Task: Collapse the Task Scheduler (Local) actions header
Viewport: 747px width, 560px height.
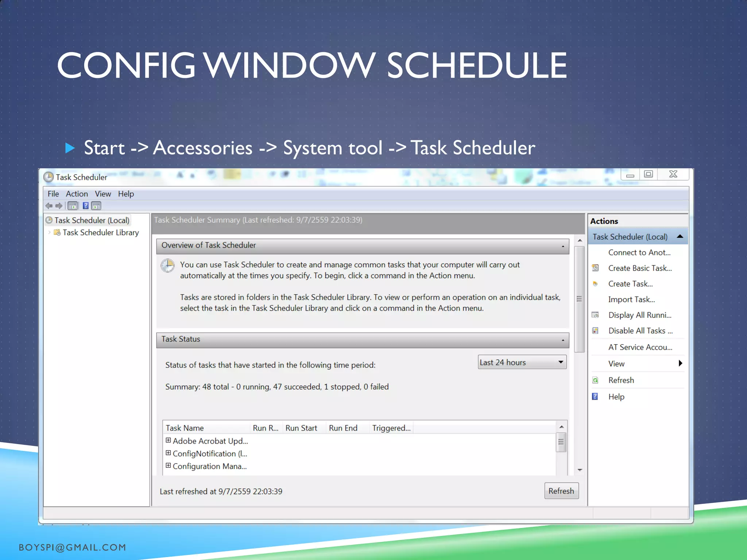Action: coord(680,236)
